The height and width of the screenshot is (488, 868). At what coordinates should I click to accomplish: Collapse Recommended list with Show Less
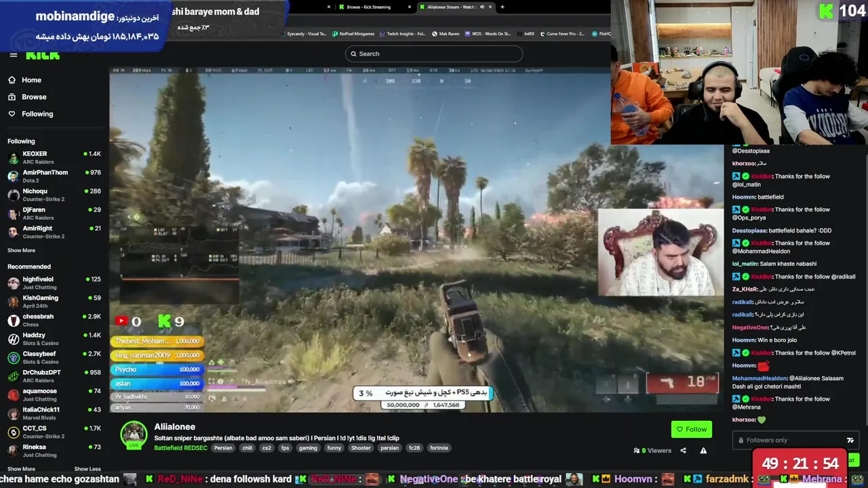click(x=87, y=469)
